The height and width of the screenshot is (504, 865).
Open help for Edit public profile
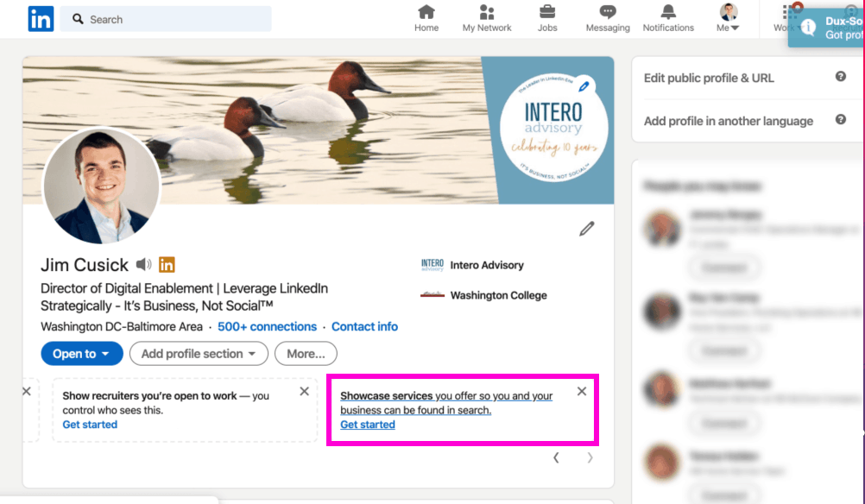point(840,77)
